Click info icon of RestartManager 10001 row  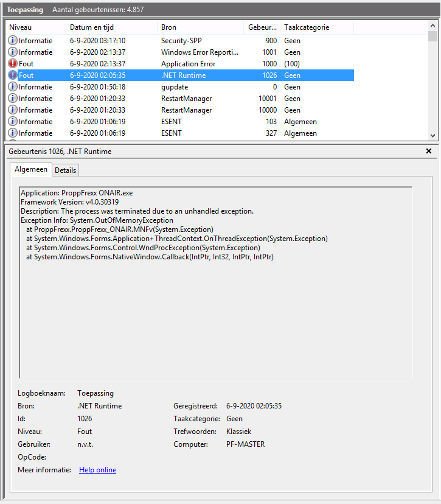click(13, 99)
